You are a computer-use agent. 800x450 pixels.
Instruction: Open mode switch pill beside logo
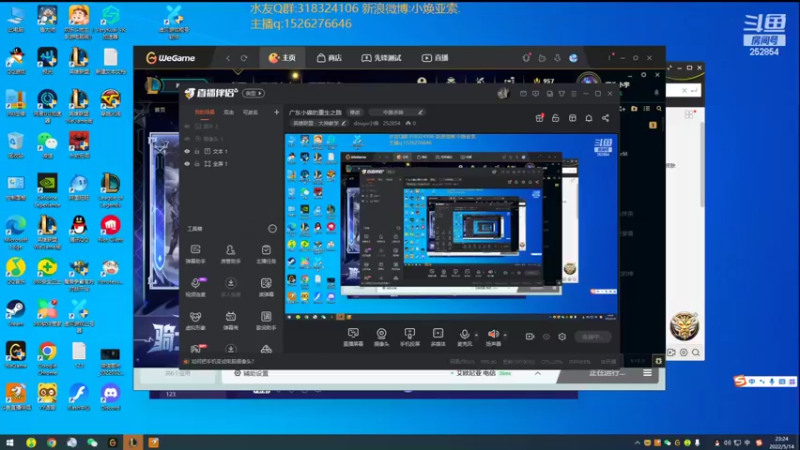coord(254,93)
